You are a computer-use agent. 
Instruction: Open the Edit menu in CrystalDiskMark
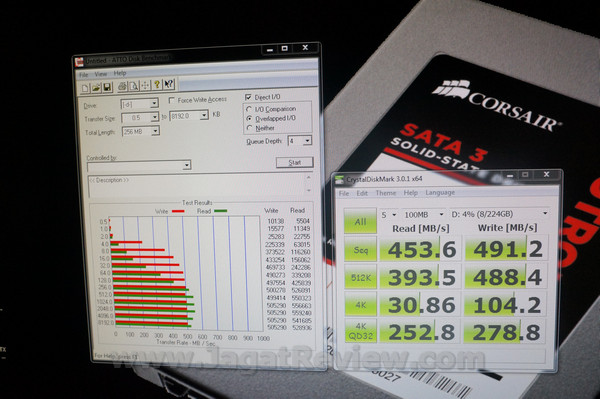click(x=362, y=193)
